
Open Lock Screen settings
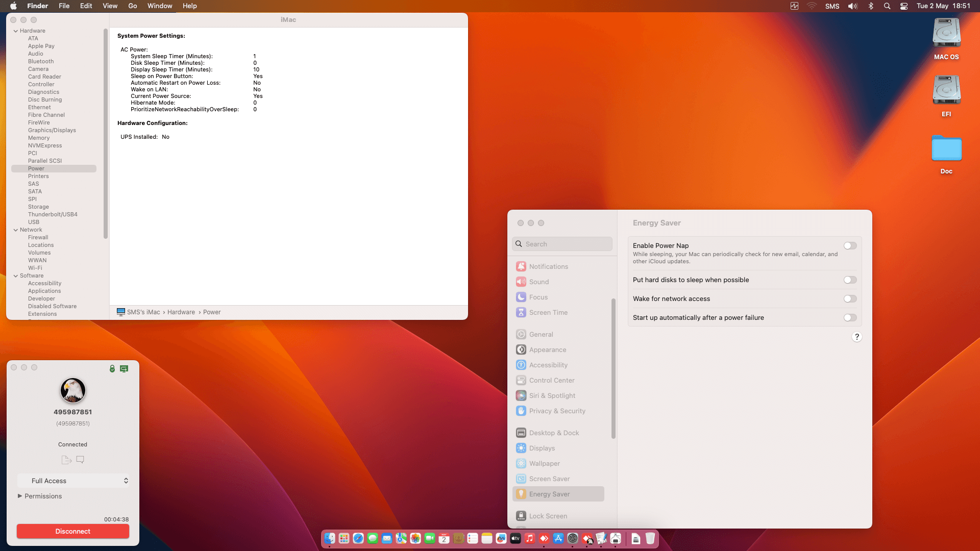pos(558,516)
